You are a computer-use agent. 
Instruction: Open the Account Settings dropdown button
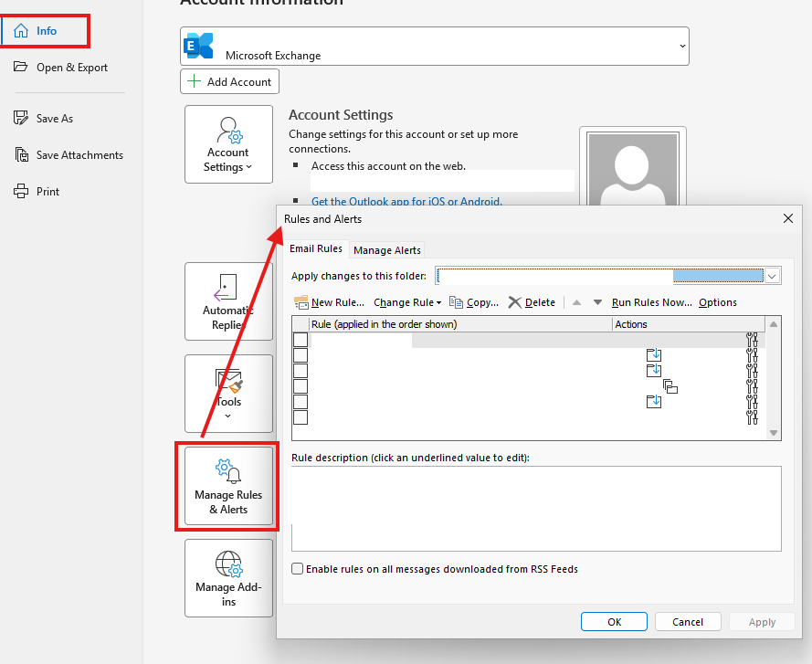tap(228, 144)
